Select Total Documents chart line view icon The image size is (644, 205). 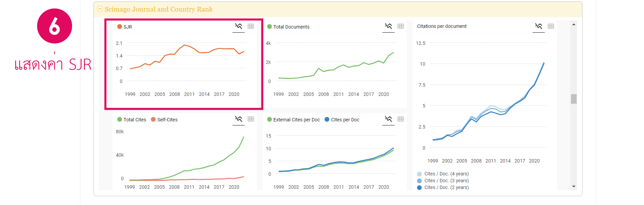(388, 26)
